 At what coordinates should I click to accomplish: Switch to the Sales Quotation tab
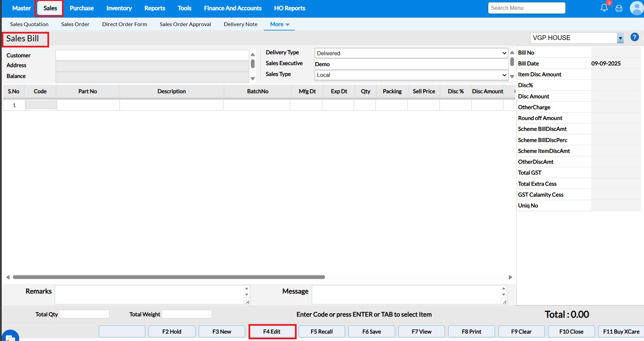click(x=29, y=24)
